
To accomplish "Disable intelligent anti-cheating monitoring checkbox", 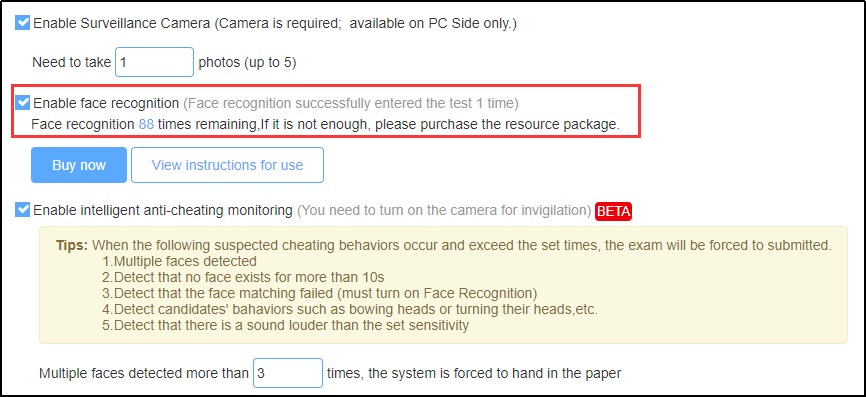I will pyautogui.click(x=23, y=210).
